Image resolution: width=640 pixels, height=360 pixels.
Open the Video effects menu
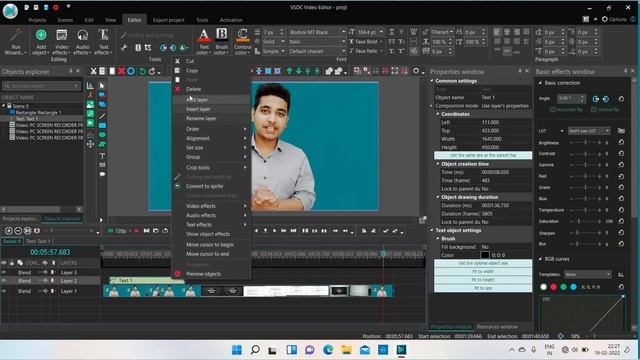pos(62,42)
